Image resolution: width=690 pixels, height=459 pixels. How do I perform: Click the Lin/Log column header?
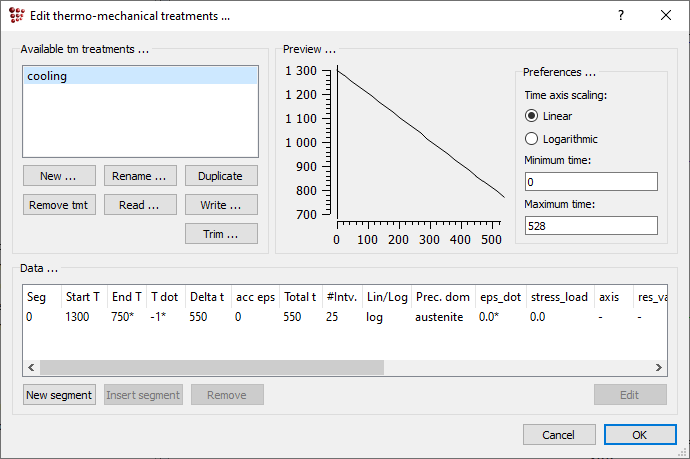(387, 297)
